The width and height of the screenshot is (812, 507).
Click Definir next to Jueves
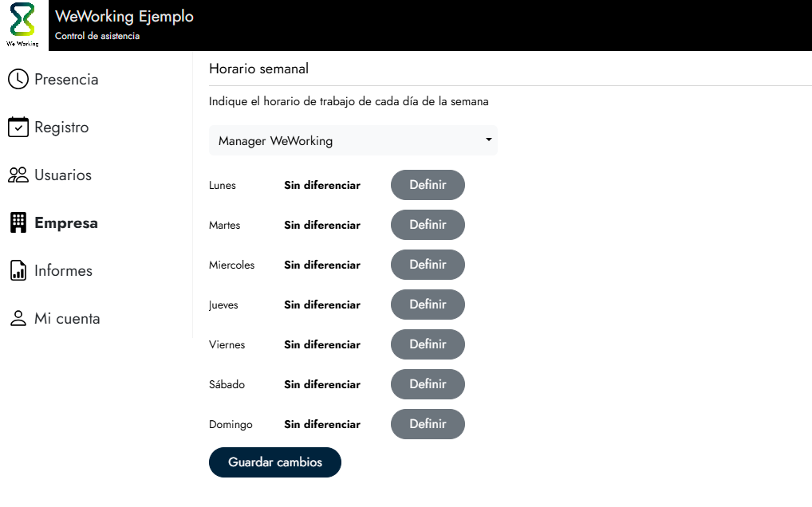click(428, 305)
